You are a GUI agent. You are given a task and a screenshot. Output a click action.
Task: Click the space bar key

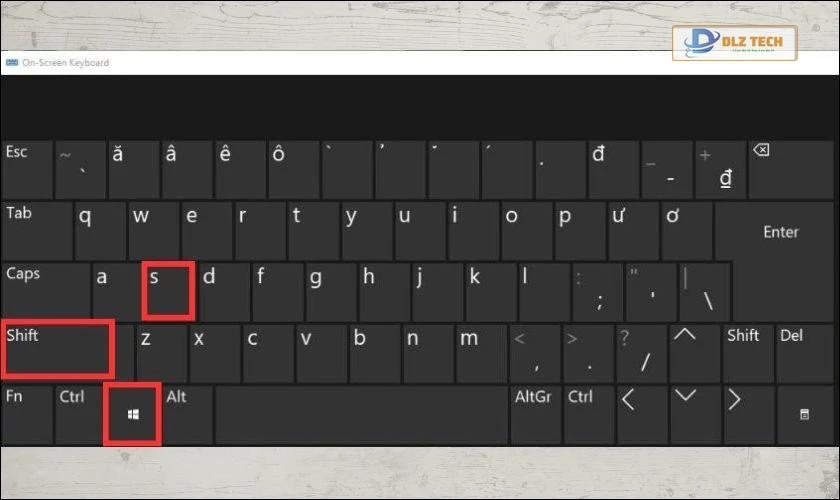tap(361, 415)
